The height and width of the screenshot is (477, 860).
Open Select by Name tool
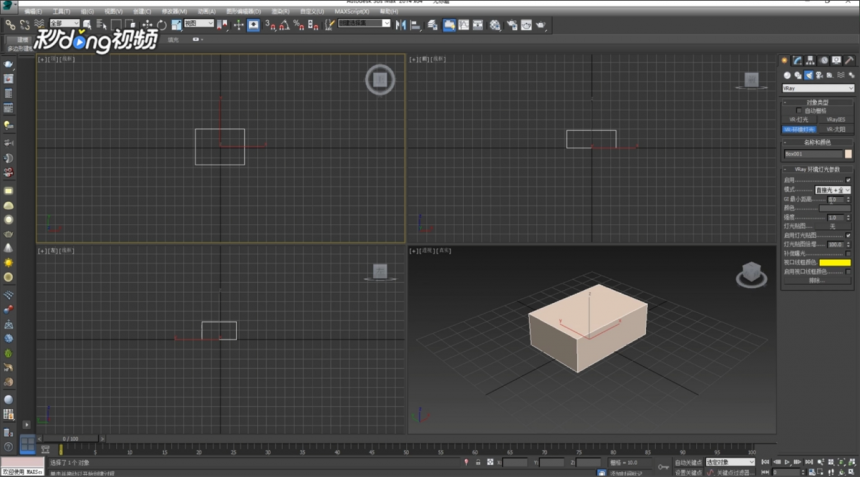[101, 24]
